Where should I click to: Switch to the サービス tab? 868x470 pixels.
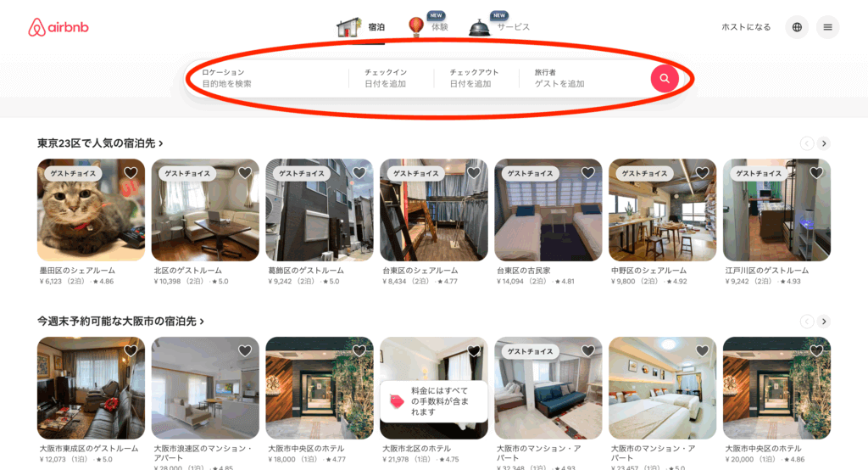tap(513, 27)
